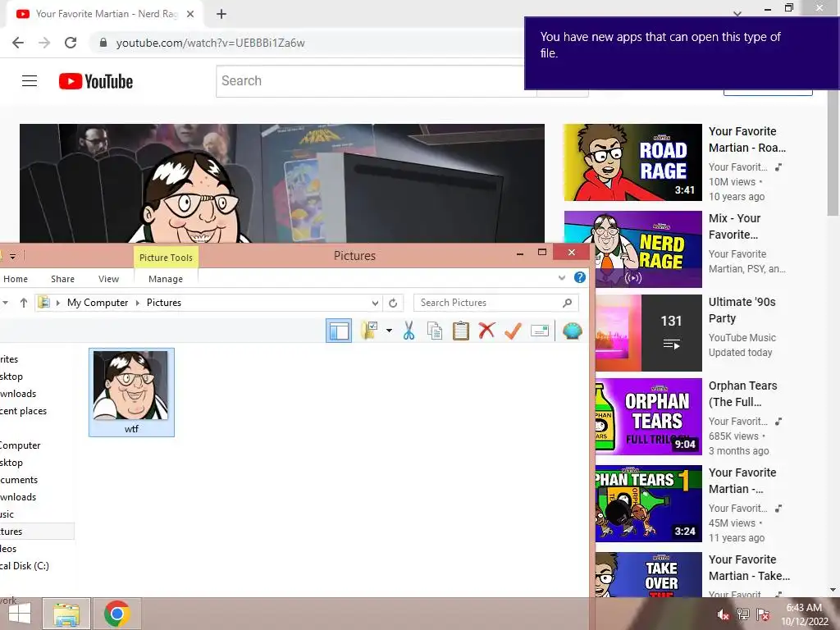Open a new Chrome tab

[x=221, y=14]
